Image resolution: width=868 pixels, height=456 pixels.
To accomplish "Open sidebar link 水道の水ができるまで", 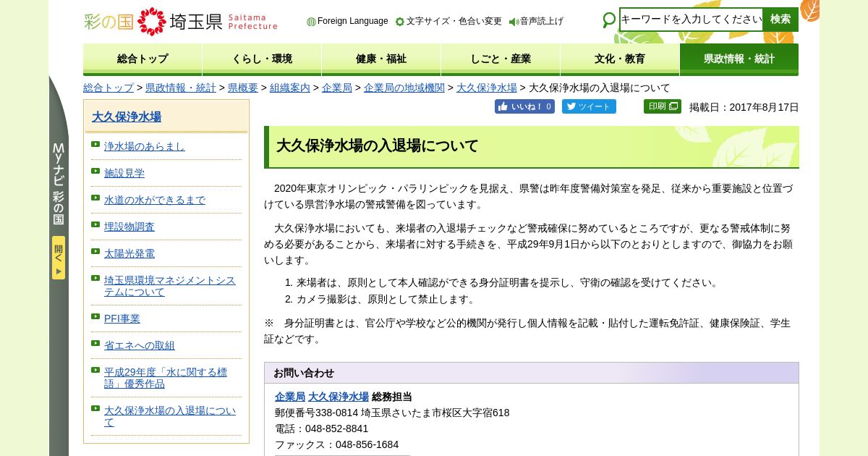I will [155, 200].
